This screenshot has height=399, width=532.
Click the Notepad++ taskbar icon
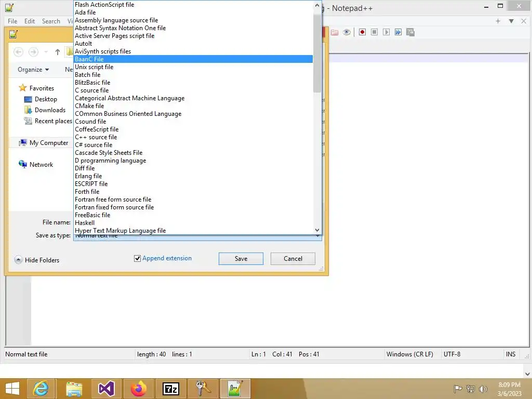click(x=235, y=389)
